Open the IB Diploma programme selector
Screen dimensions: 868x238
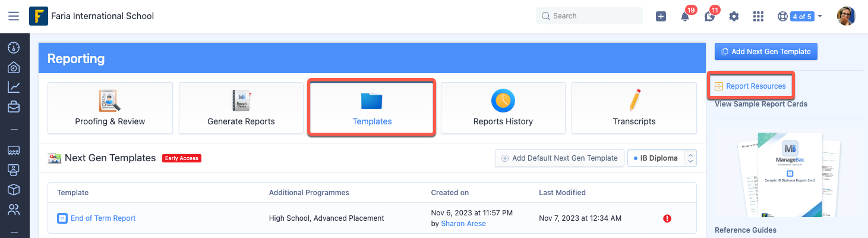pos(662,158)
